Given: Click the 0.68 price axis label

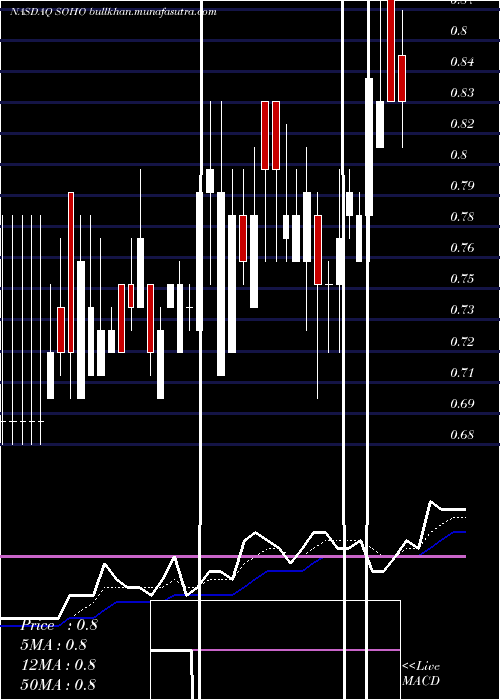Looking at the screenshot, I should (x=462, y=434).
